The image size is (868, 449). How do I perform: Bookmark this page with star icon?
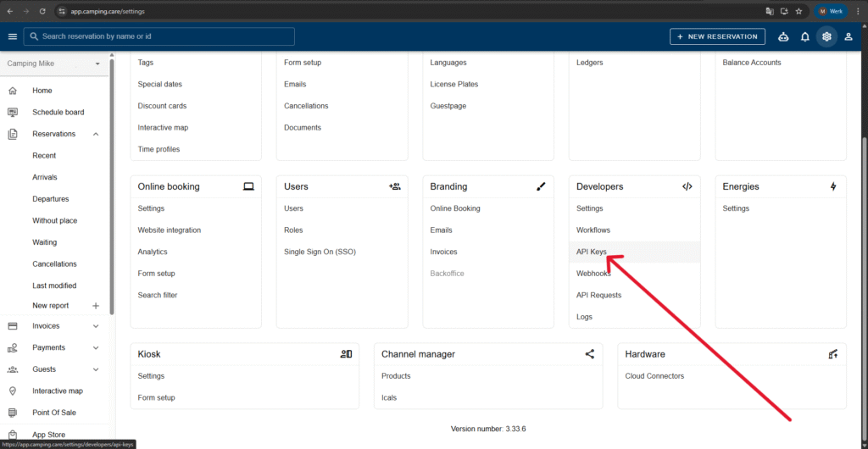[798, 11]
